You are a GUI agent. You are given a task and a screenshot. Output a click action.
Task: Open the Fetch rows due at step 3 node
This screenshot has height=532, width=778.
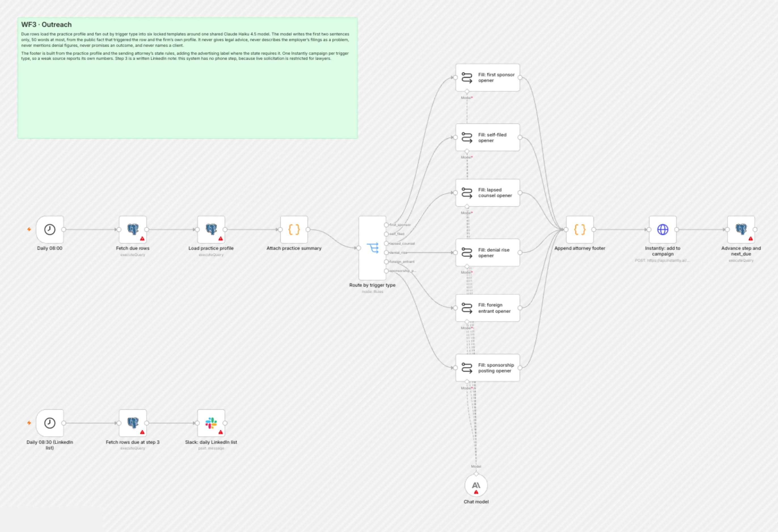[x=132, y=423]
